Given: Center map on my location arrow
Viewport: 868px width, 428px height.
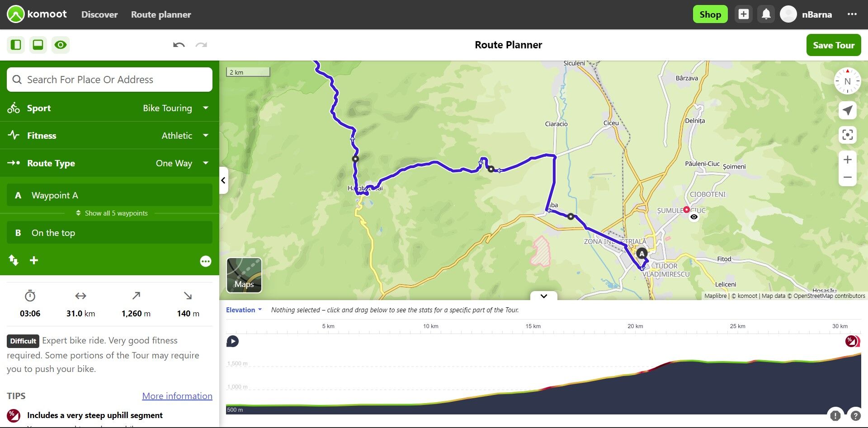Looking at the screenshot, I should click(x=848, y=110).
